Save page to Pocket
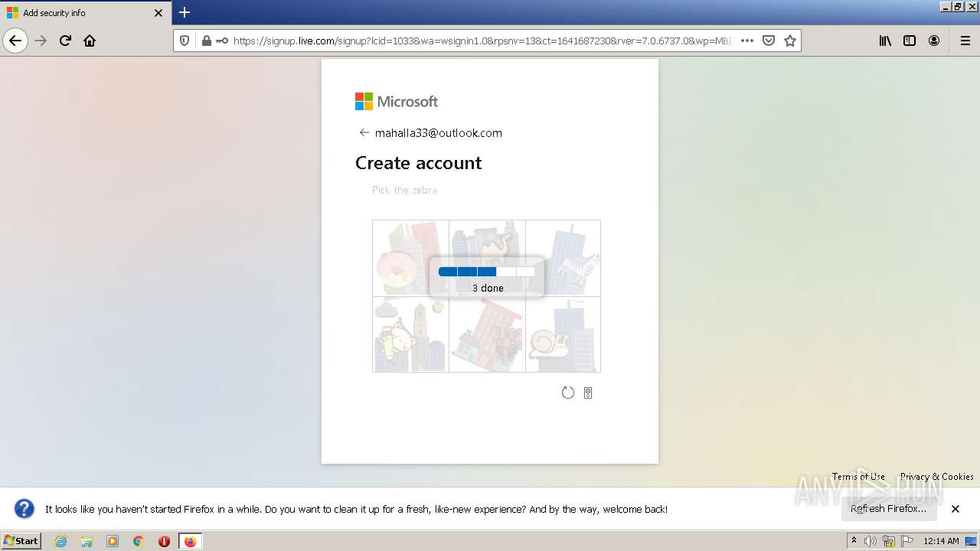The width and height of the screenshot is (980, 551). tap(769, 41)
